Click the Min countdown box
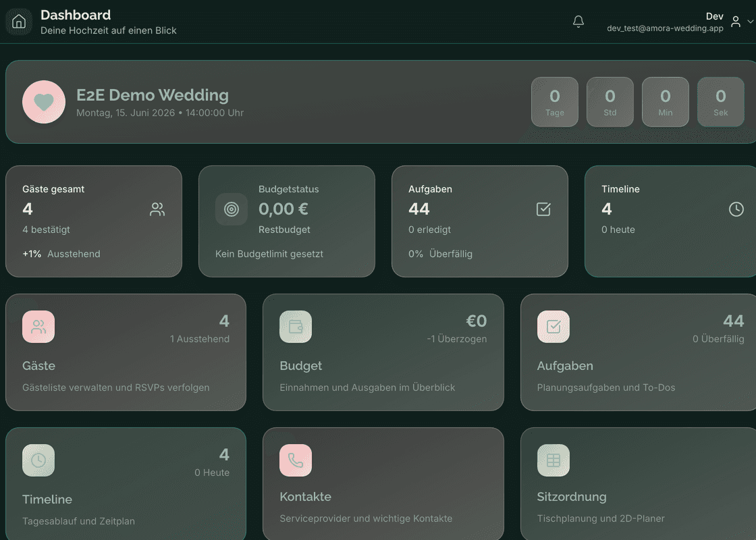Screen dimensions: 756x540 (666, 102)
